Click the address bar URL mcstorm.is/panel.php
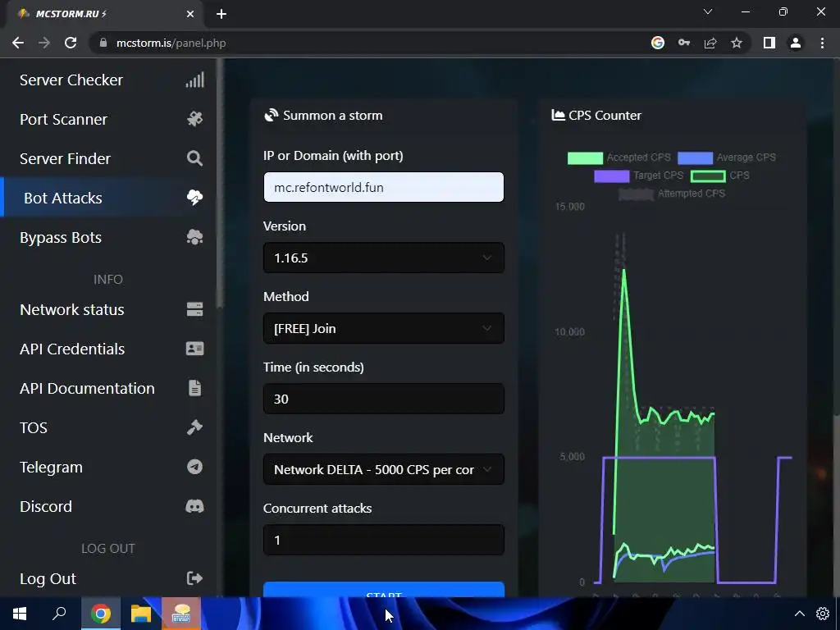This screenshot has height=630, width=840. [171, 43]
